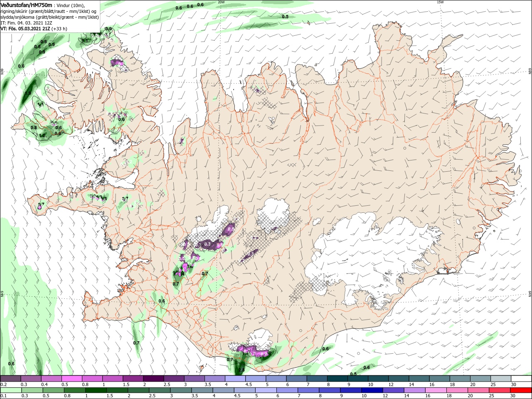The height and width of the screenshot is (399, 532).
Task: Click the 0.1 label in the rain legend
Action: tap(3, 396)
